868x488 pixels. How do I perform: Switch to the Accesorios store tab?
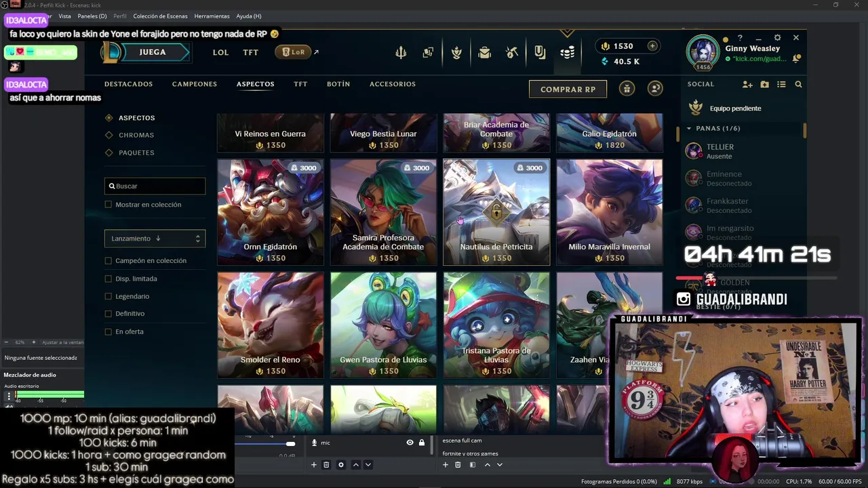pos(393,84)
